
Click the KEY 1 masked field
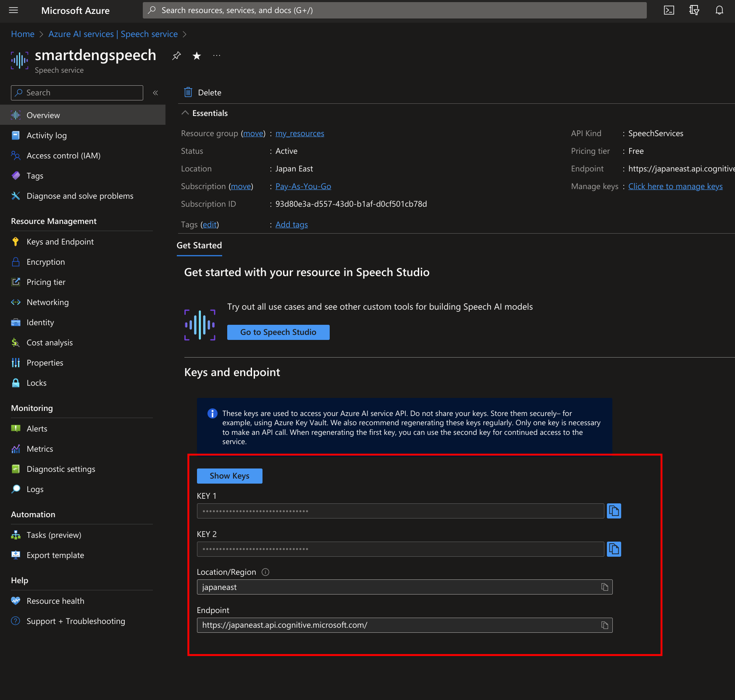point(400,511)
